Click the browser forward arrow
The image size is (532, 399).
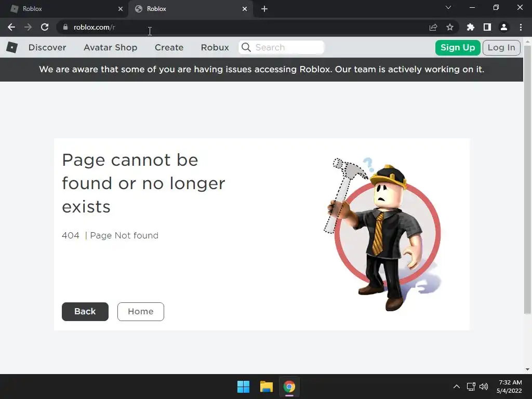(28, 27)
